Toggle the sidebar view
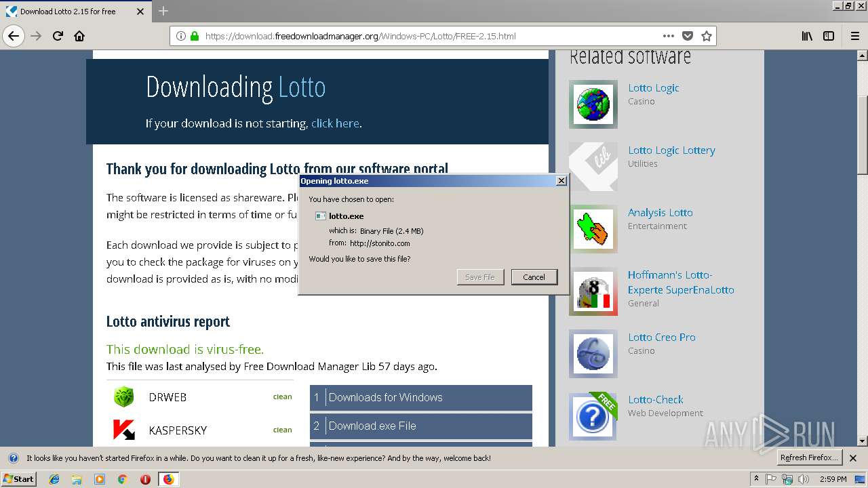868x488 pixels. point(829,36)
